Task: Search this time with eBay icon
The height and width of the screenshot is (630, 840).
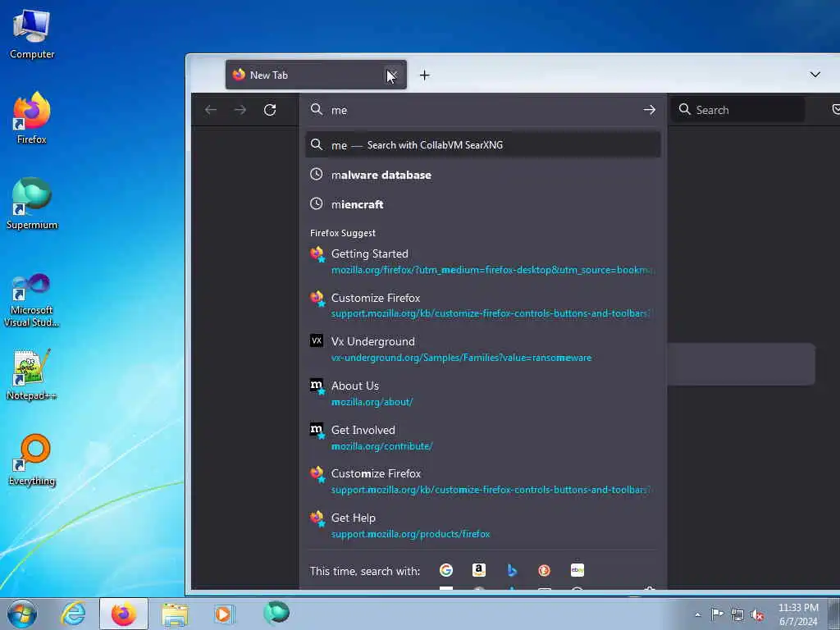Action: [577, 571]
